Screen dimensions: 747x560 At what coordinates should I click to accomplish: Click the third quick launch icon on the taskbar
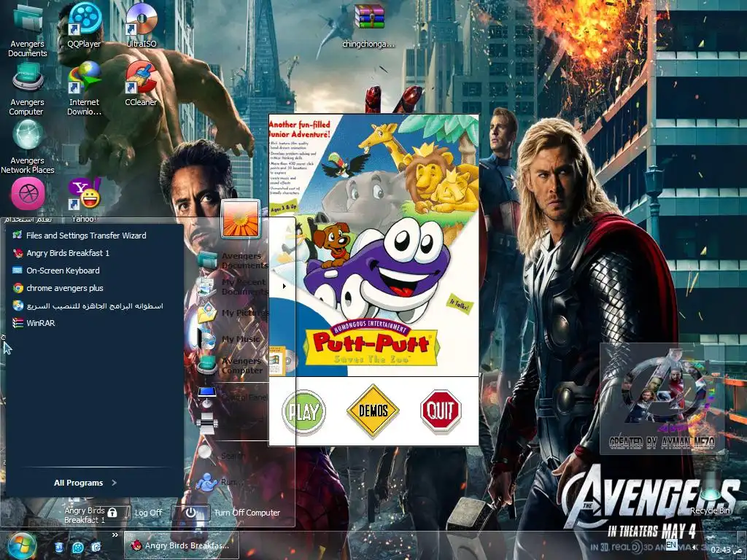pyautogui.click(x=96, y=547)
